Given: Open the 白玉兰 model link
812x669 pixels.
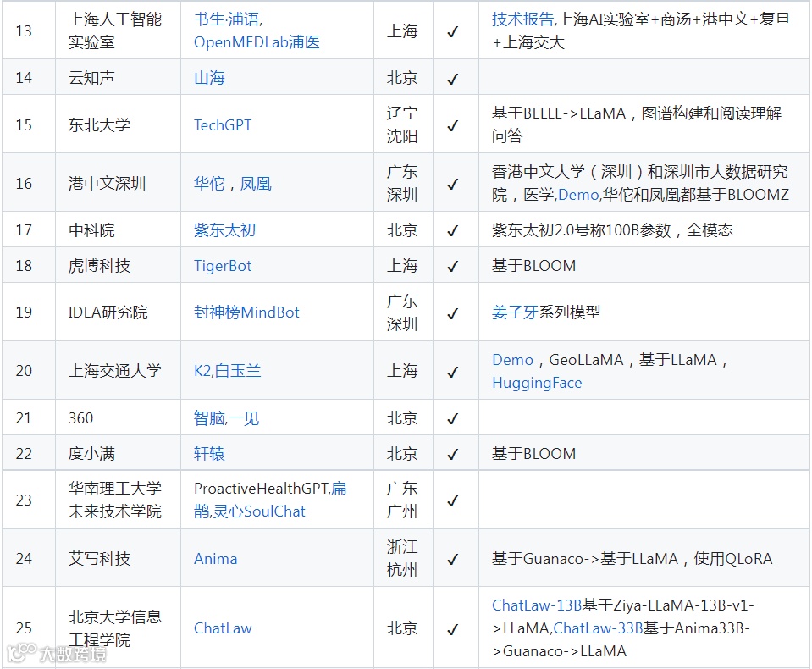Looking at the screenshot, I should click(238, 371).
